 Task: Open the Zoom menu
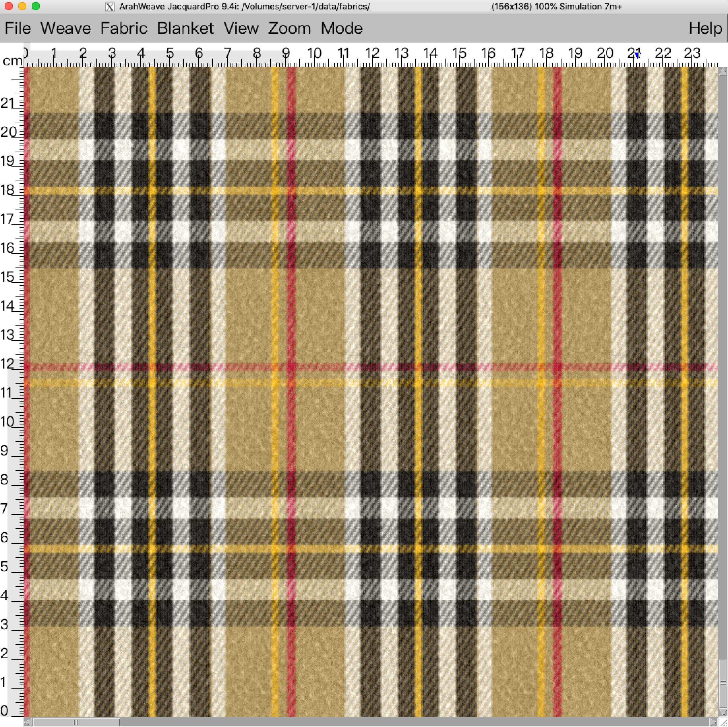click(x=290, y=28)
